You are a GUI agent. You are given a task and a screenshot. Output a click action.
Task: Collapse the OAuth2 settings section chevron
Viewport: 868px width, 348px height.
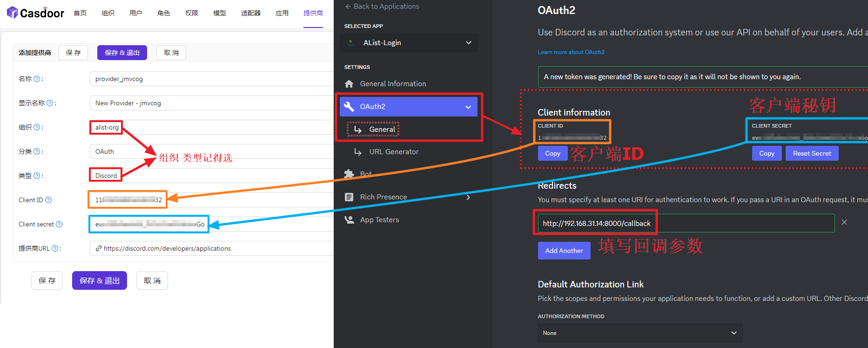click(x=468, y=107)
